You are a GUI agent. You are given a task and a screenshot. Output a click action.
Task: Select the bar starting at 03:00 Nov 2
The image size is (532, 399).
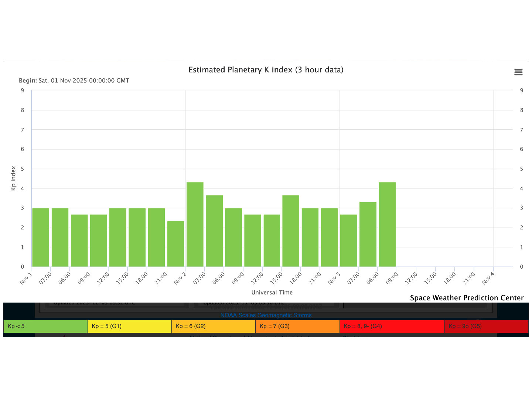point(214,231)
